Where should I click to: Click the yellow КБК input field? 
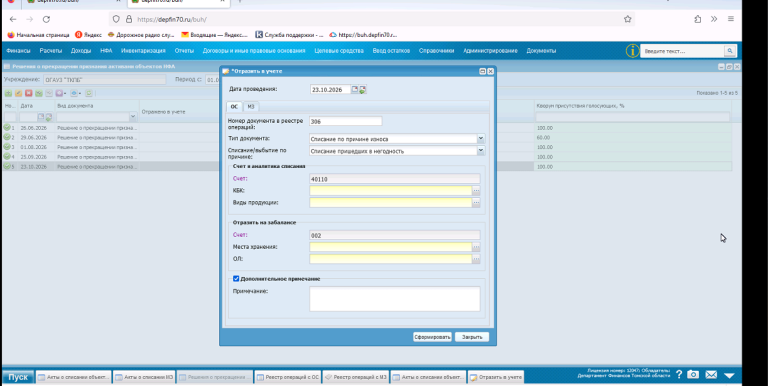click(x=390, y=191)
